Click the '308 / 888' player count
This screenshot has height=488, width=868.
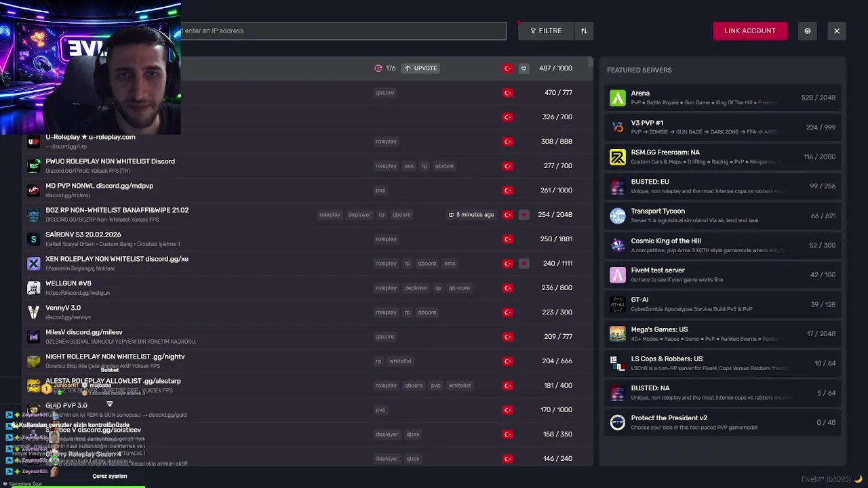coord(557,141)
